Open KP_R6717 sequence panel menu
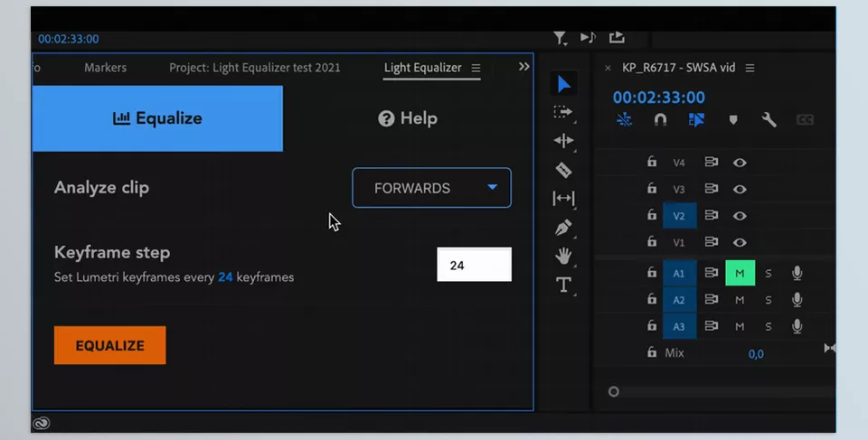This screenshot has width=868, height=440. coord(750,68)
